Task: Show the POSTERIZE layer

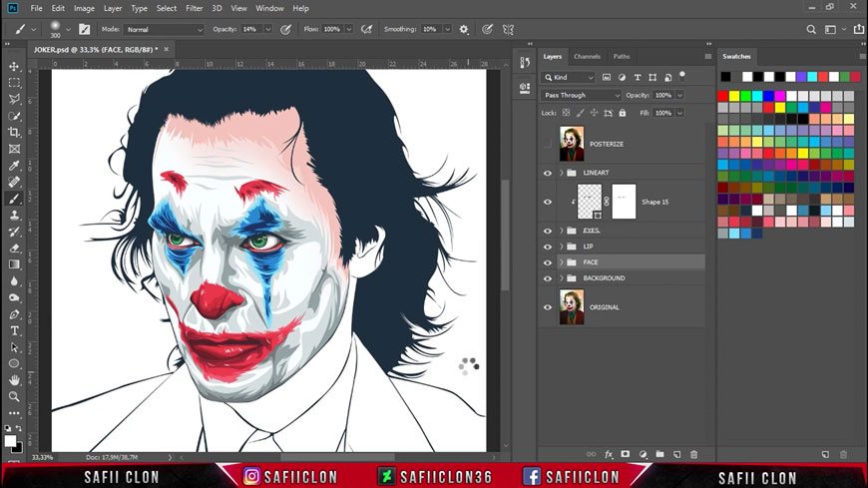Action: (x=548, y=144)
